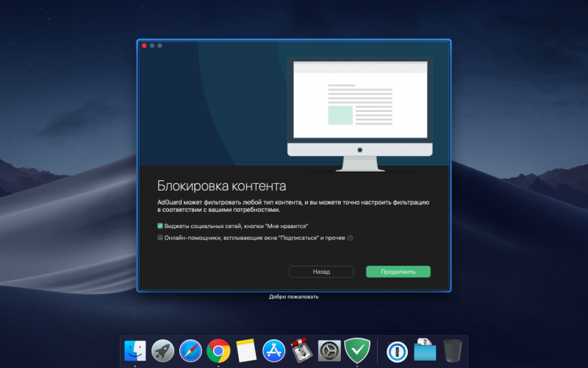The height and width of the screenshot is (368, 588).
Task: Open the App Store in Dock
Action: (x=273, y=351)
